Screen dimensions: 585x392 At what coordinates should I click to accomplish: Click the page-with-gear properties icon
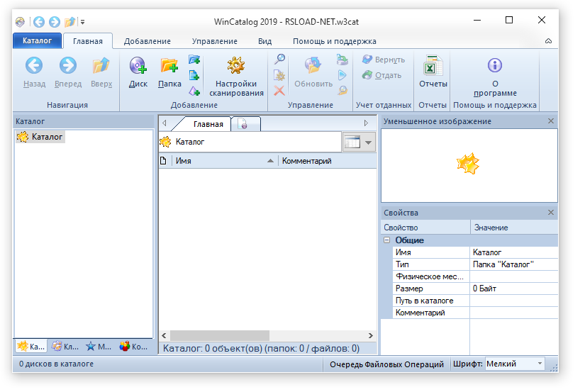[x=279, y=75]
